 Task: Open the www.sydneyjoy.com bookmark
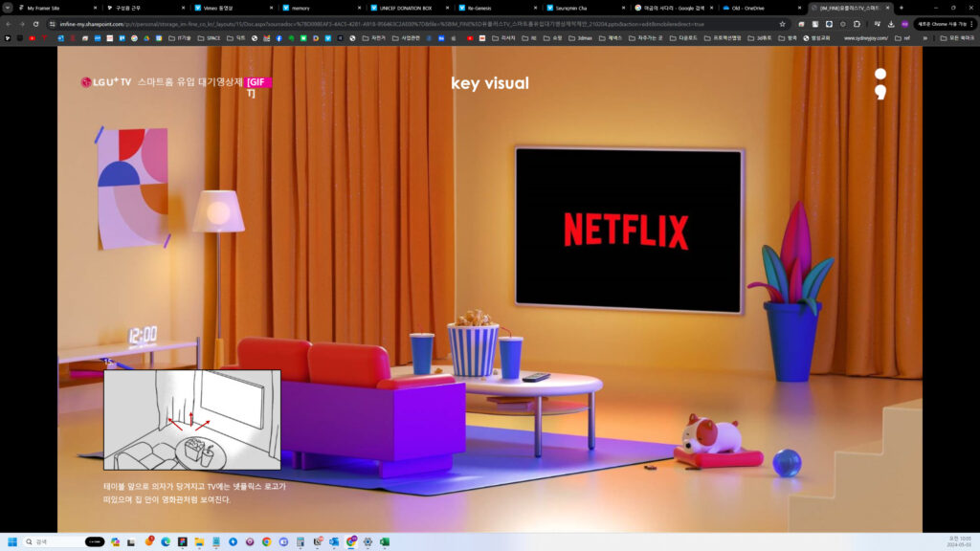point(865,38)
